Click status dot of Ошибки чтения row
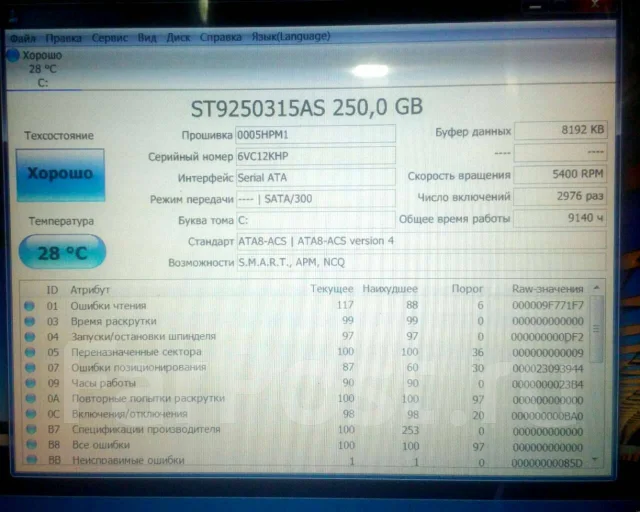Image resolution: width=640 pixels, height=512 pixels. tap(29, 306)
